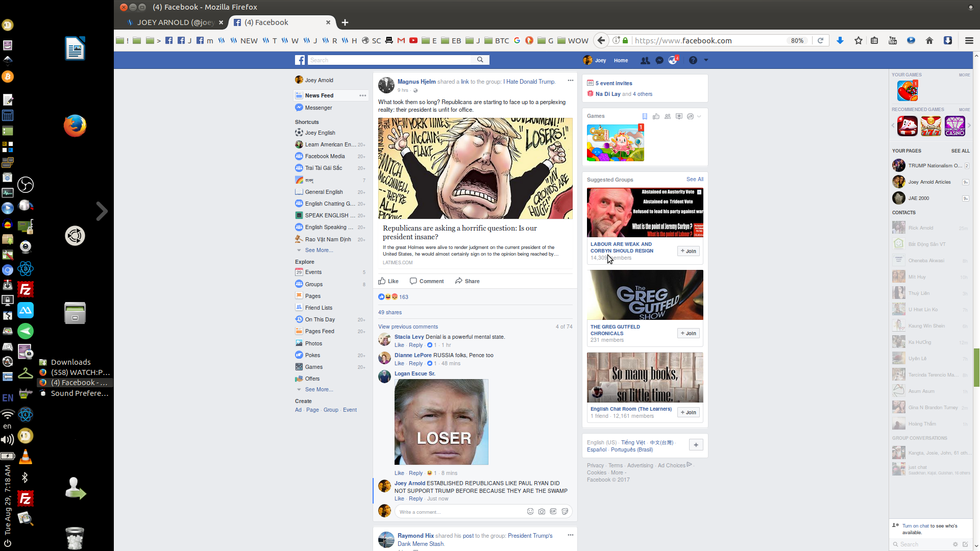Open the Firefox bookmarks list icon
Viewport: 980px width, 551px height.
874,40
